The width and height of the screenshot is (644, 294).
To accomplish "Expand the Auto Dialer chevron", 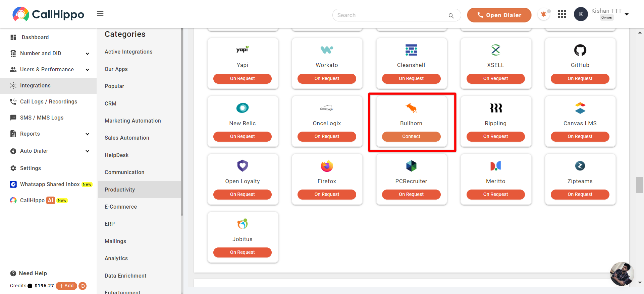I will tap(88, 151).
